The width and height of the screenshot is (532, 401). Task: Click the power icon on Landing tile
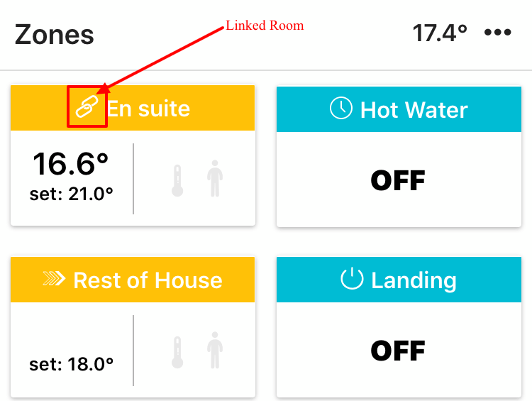(352, 278)
